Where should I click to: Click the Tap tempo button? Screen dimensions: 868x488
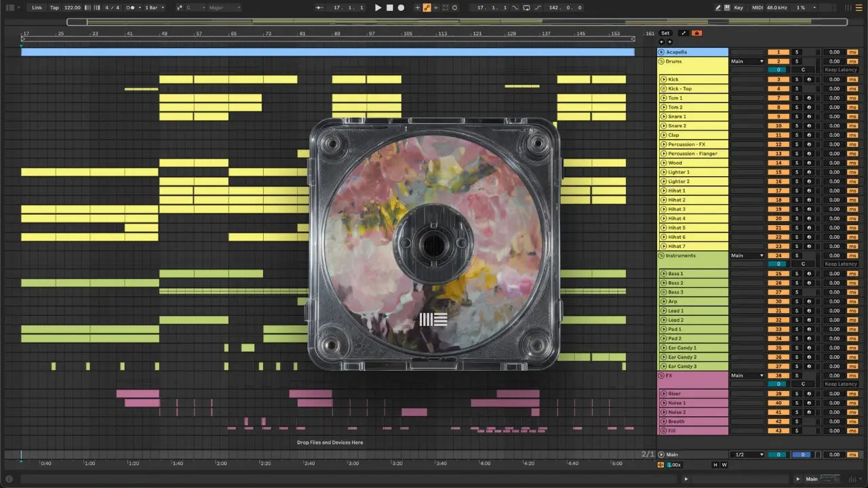tap(54, 7)
